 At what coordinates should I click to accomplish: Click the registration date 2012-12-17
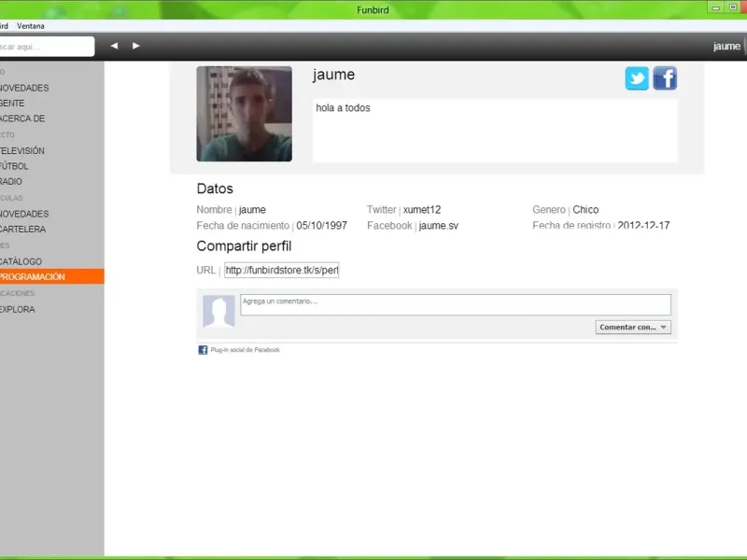click(x=643, y=225)
